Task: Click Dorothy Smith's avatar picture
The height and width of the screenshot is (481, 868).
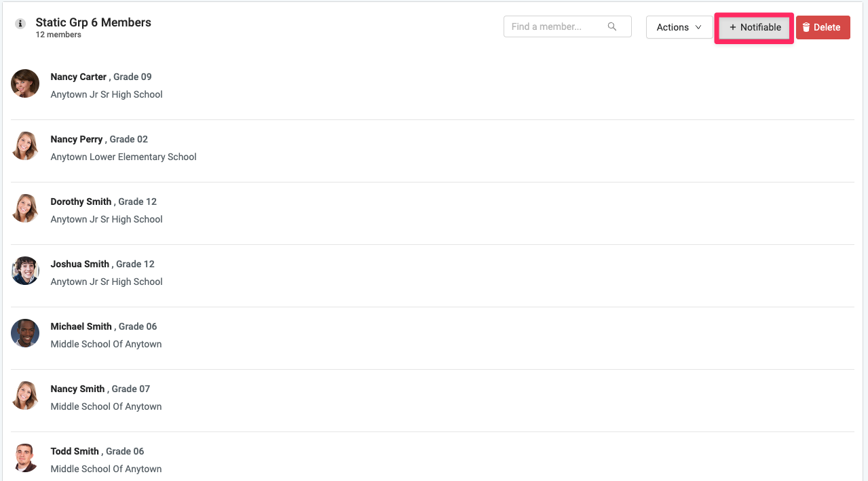Action: click(25, 208)
